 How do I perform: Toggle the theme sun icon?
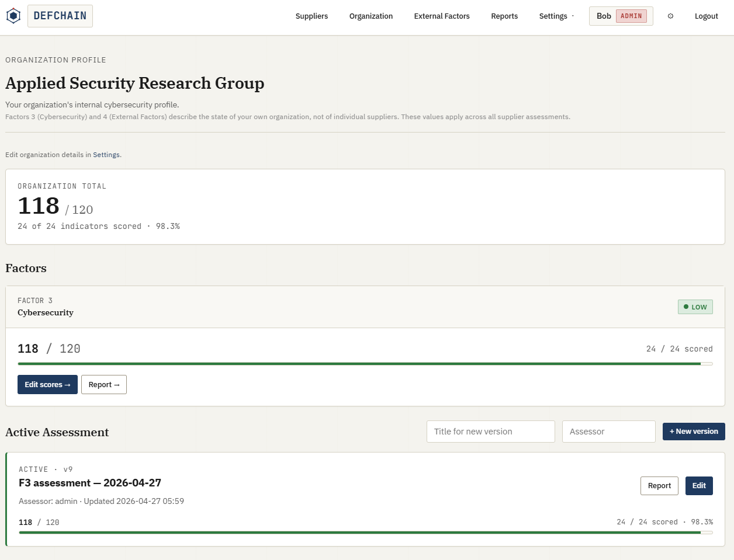[x=670, y=16]
